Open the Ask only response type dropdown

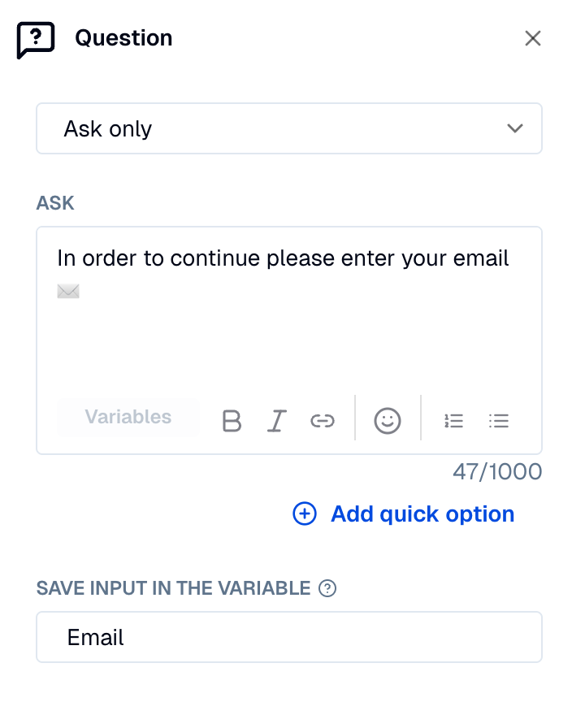pyautogui.click(x=289, y=128)
